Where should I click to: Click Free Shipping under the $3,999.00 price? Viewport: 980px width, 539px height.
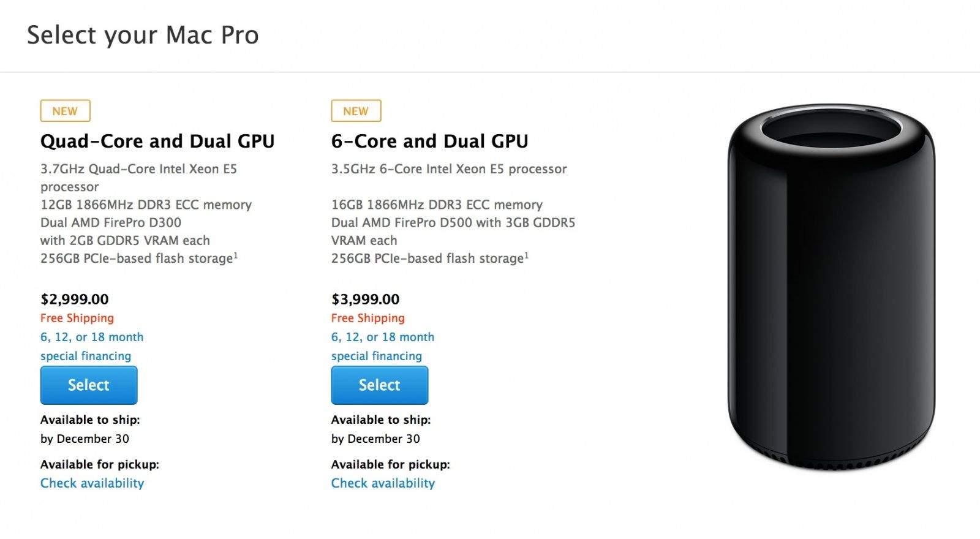368,318
